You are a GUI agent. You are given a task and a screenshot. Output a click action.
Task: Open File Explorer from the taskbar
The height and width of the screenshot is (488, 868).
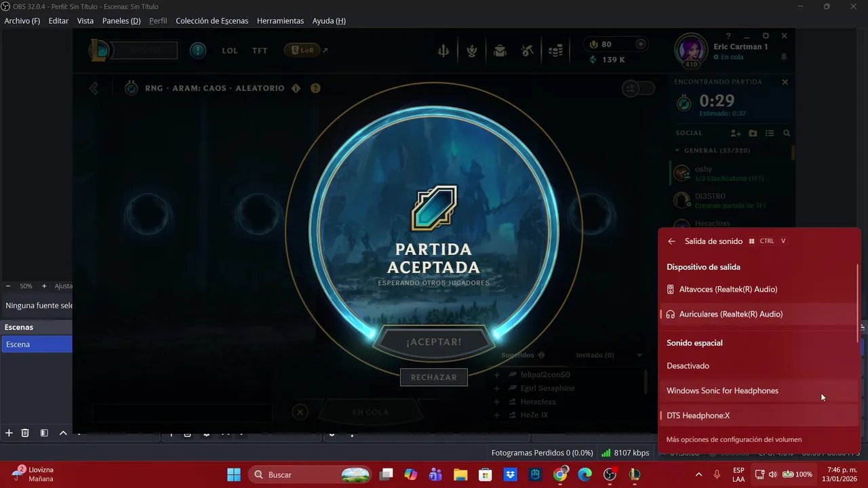(460, 474)
